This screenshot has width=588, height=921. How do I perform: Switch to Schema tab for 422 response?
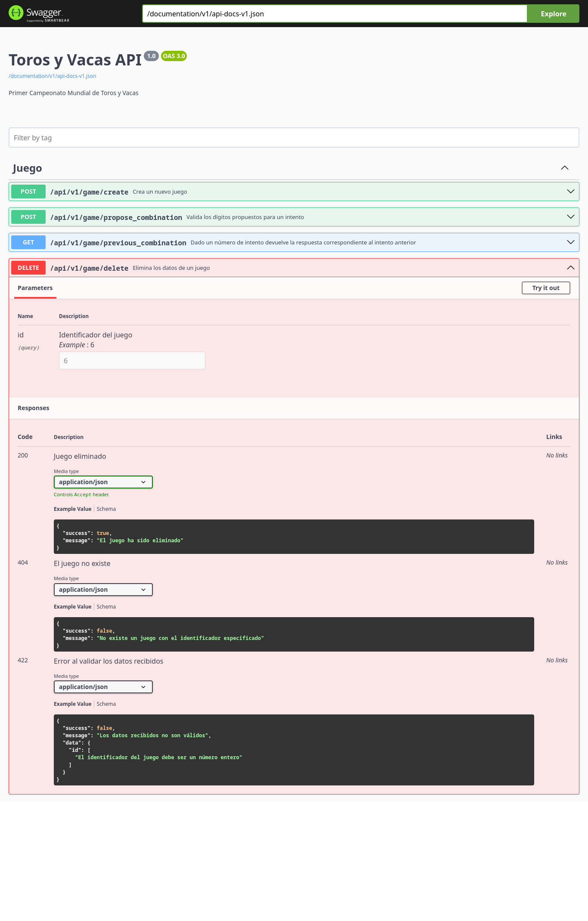click(106, 704)
